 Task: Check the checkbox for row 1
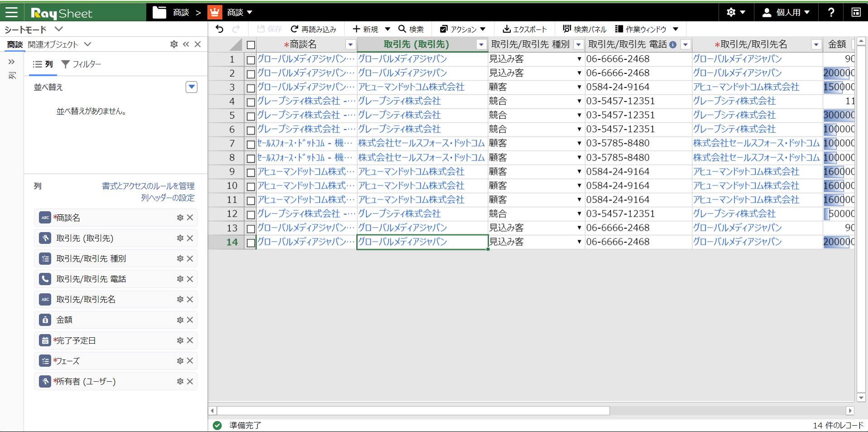251,59
